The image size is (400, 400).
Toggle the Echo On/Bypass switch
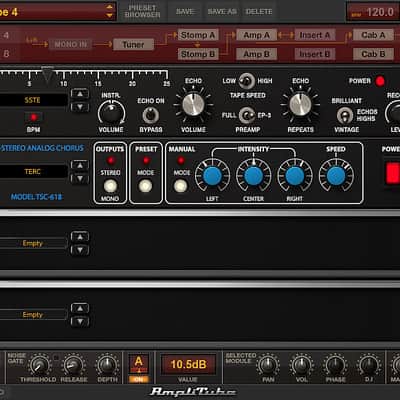click(150, 115)
